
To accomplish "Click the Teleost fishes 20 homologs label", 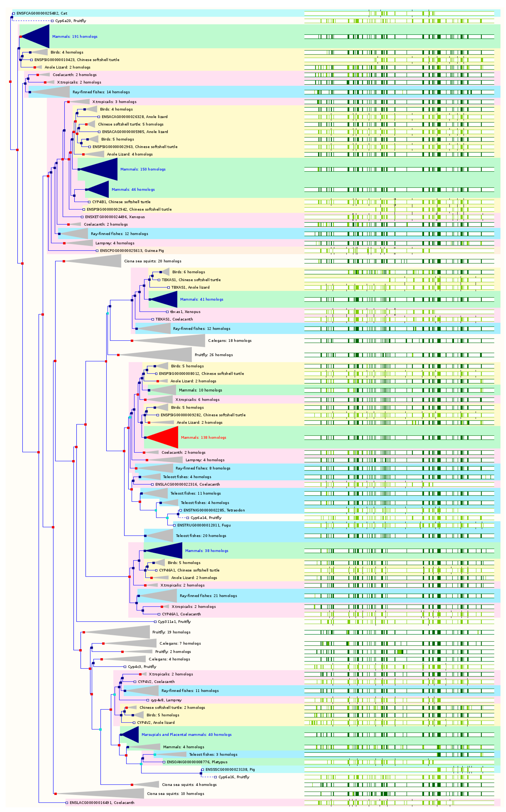I will click(201, 535).
